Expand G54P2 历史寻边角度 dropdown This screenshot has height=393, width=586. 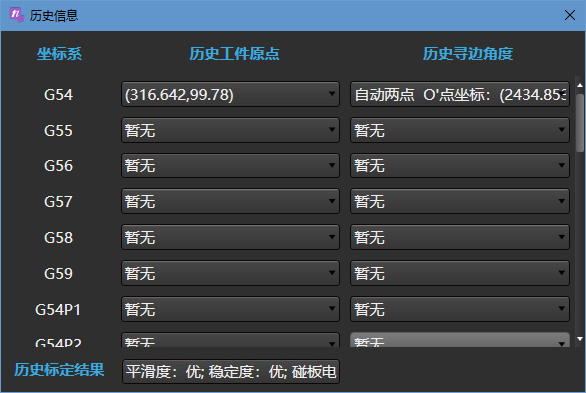pyautogui.click(x=460, y=340)
